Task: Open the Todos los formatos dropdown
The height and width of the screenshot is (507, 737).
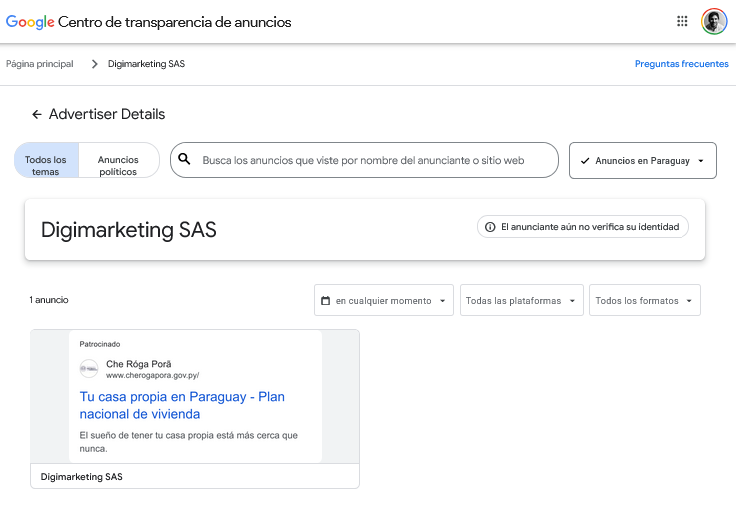Action: tap(644, 300)
